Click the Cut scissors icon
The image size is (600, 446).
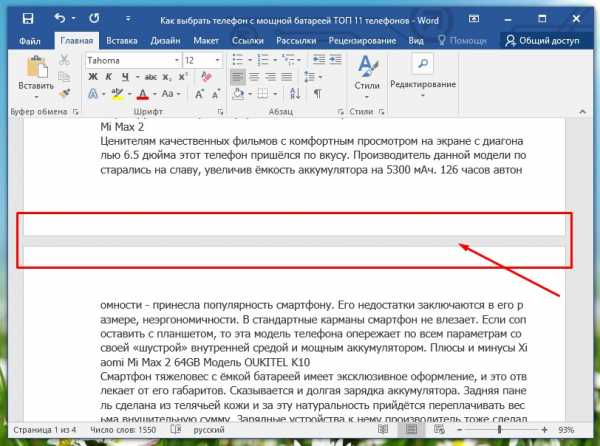point(65,61)
